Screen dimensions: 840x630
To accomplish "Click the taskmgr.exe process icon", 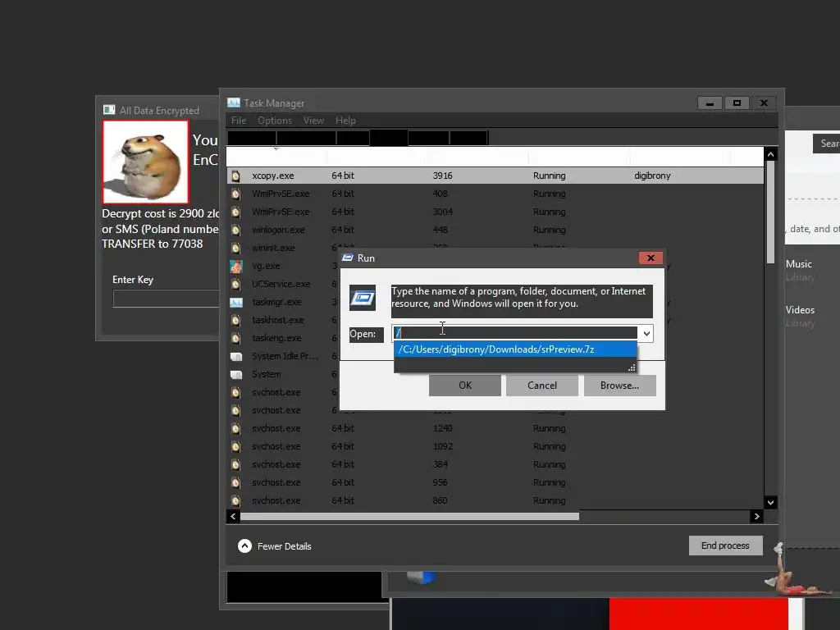I will 236,302.
